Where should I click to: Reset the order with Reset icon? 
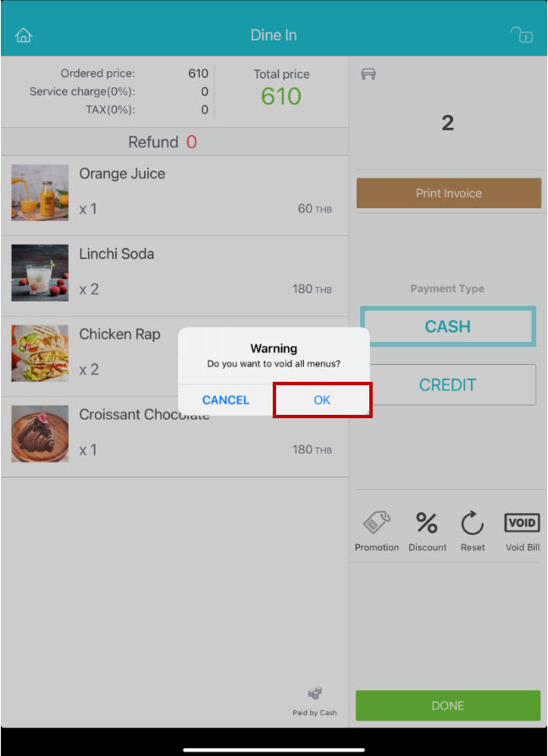[473, 523]
